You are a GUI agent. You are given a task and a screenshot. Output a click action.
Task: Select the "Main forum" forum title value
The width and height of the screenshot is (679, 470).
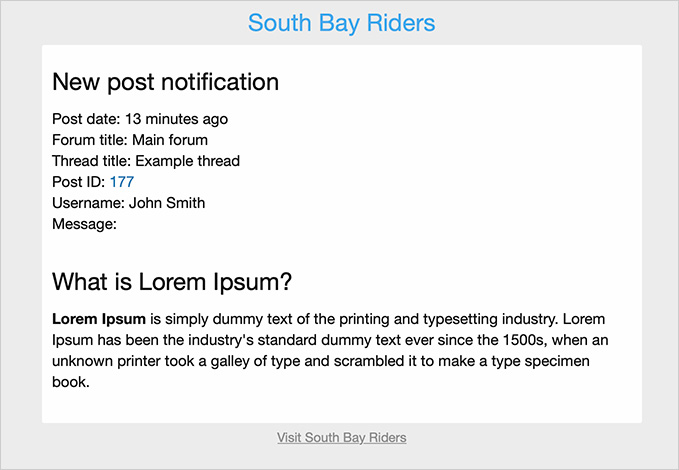[x=170, y=140]
